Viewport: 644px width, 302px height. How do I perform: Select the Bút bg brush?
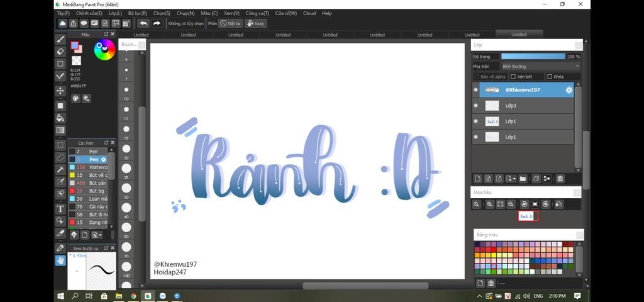point(88,191)
